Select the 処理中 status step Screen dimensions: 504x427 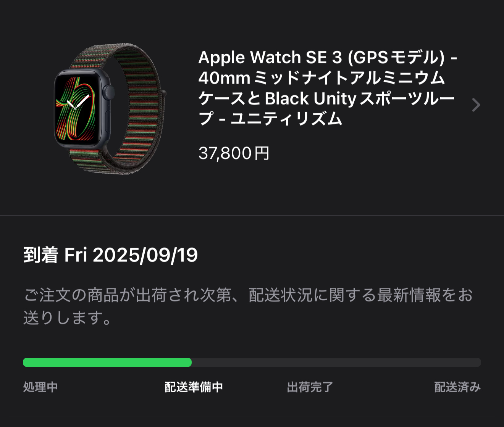[40, 387]
